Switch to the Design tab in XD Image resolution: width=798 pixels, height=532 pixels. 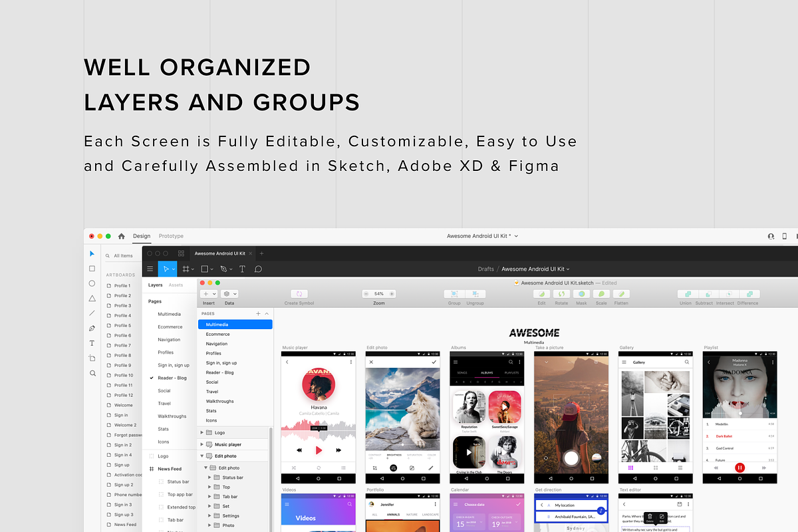click(142, 236)
